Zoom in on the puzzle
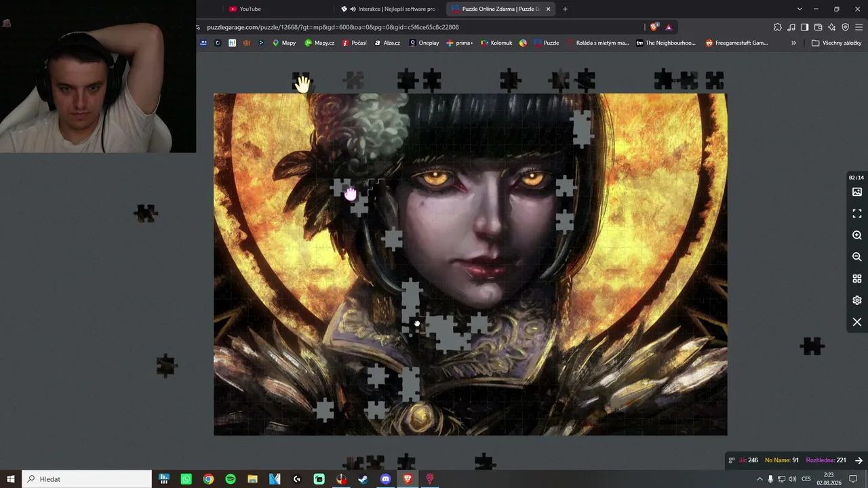 (857, 235)
